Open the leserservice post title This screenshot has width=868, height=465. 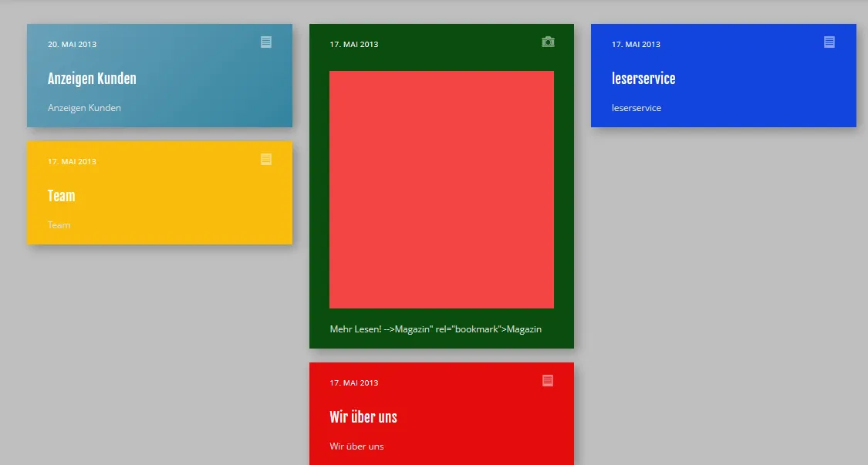(643, 79)
